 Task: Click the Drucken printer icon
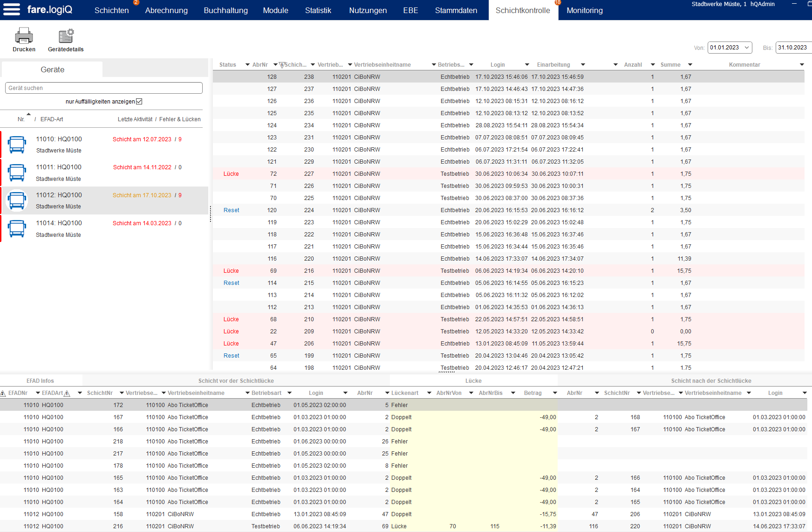point(24,36)
